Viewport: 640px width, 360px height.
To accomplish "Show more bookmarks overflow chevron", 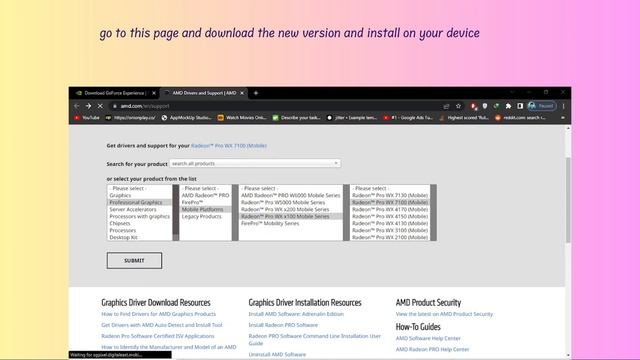I will click(563, 118).
